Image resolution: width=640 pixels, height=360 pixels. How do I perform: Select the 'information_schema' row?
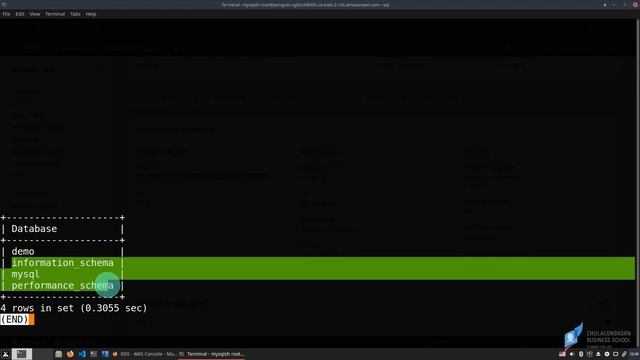coord(62,263)
